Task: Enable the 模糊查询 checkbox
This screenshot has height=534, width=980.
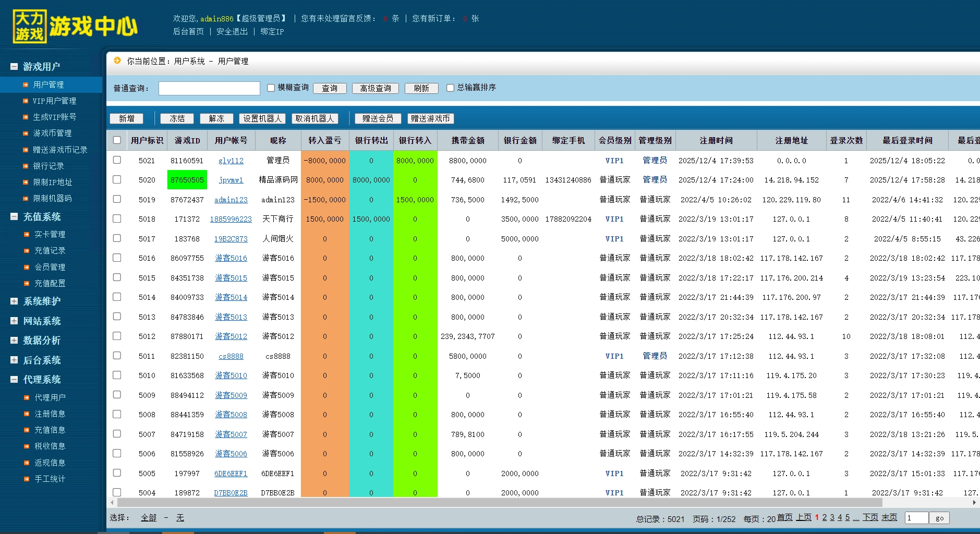Action: pos(271,88)
